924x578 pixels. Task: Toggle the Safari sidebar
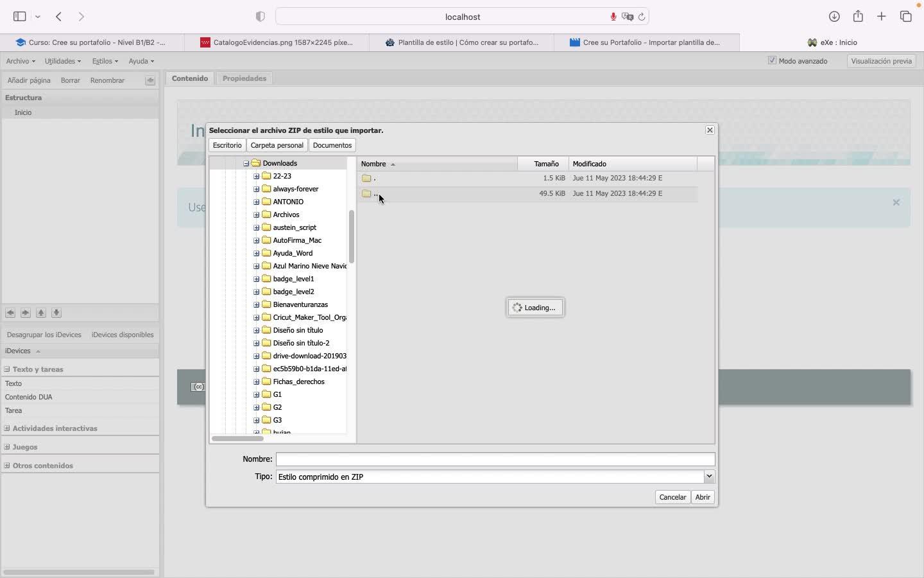click(19, 17)
